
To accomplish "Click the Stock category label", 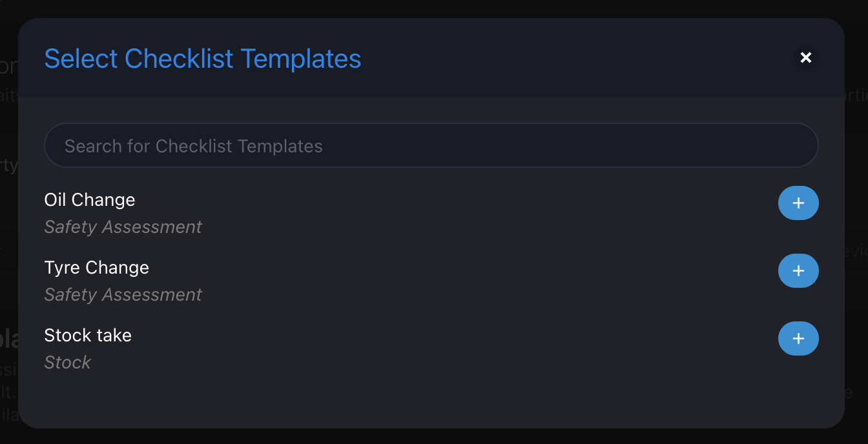I will pos(68,363).
